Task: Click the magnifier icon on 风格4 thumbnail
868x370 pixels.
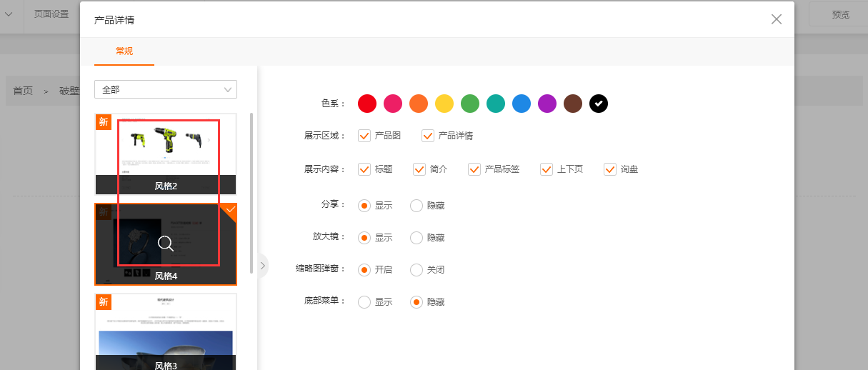Action: (x=166, y=244)
